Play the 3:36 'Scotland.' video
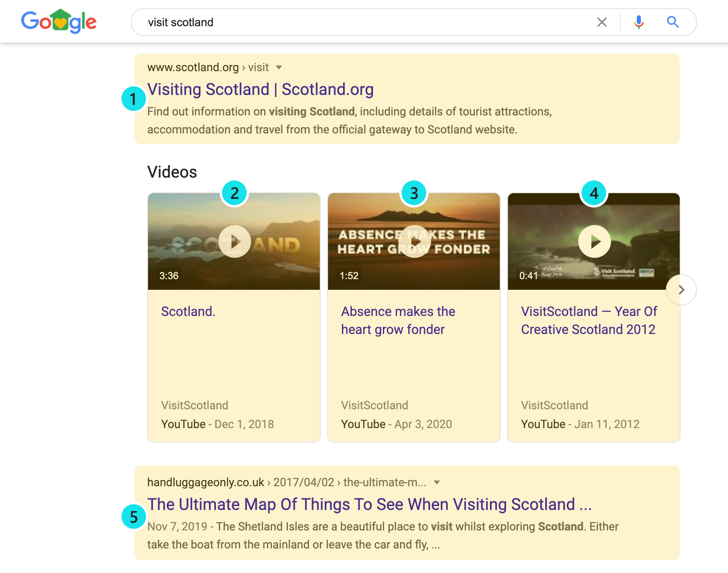This screenshot has height=573, width=728. [x=234, y=241]
